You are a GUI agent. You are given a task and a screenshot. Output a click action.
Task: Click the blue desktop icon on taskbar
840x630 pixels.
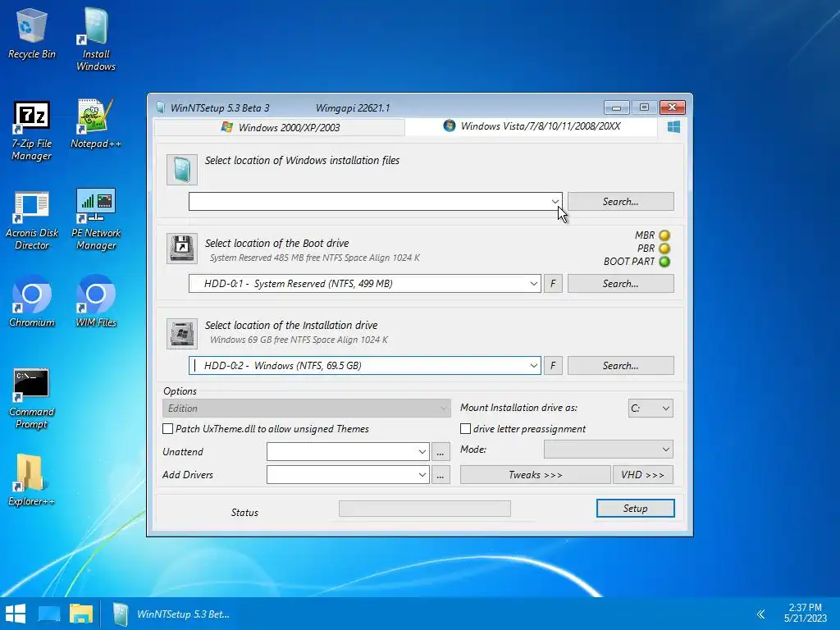point(49,614)
